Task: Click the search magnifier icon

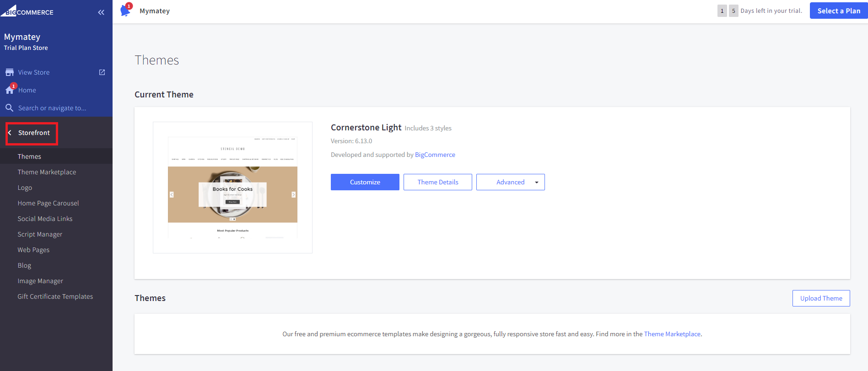Action: 9,108
